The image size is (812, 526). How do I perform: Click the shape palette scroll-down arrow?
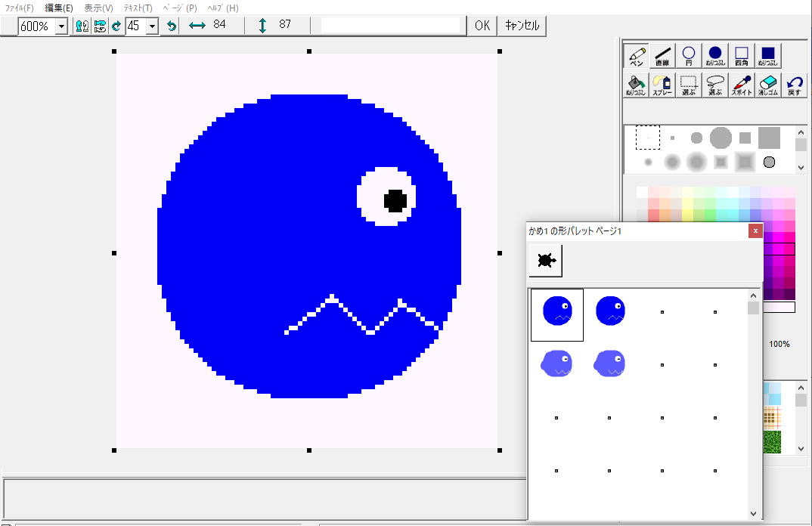[x=754, y=514]
